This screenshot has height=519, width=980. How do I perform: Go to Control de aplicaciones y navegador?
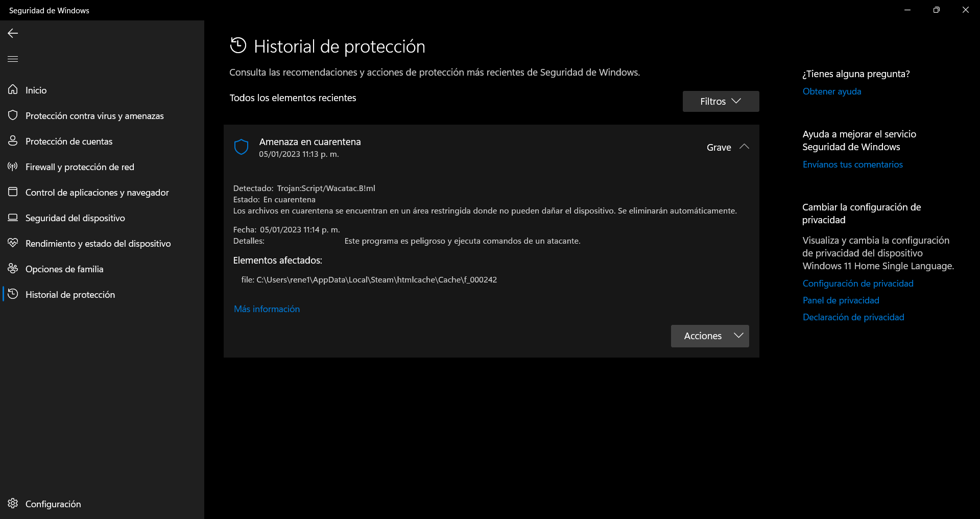pos(97,193)
